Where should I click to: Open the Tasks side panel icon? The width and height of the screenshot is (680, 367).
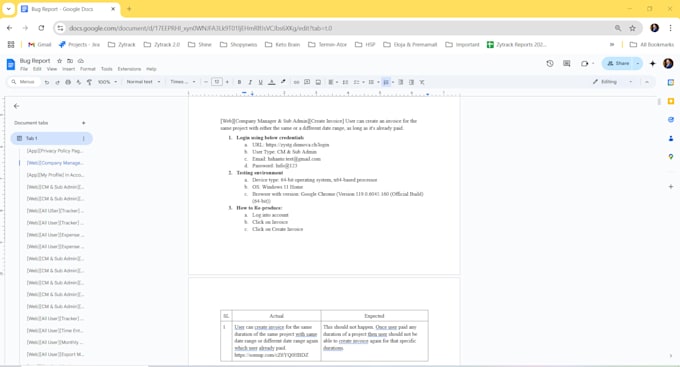click(x=671, y=120)
